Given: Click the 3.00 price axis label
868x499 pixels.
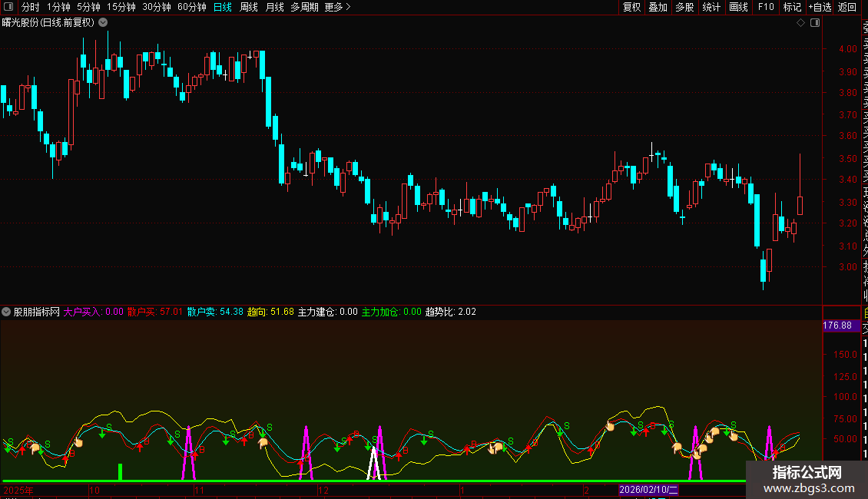Looking at the screenshot, I should 847,266.
